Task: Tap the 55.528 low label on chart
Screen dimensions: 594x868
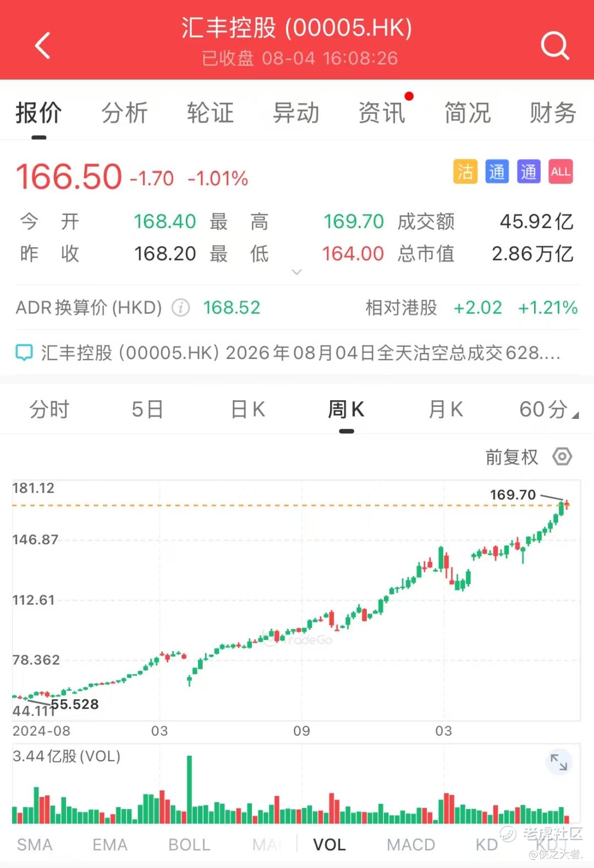Action: coord(75,704)
